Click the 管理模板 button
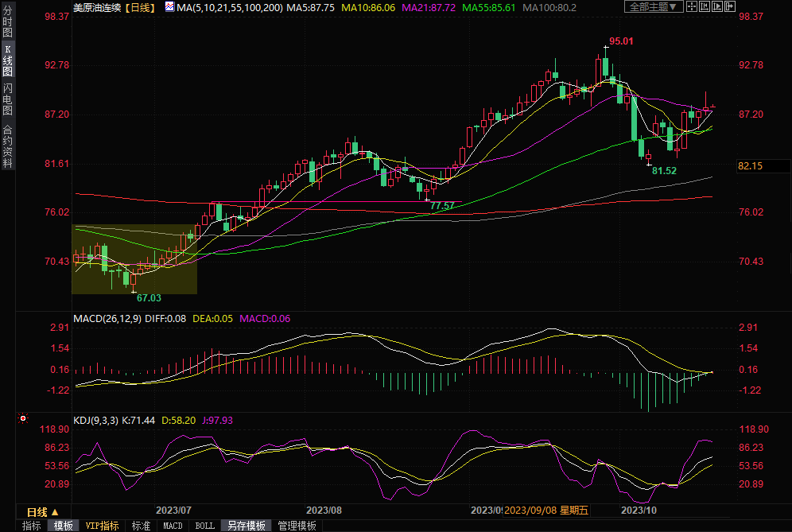The width and height of the screenshot is (792, 532). [x=296, y=526]
